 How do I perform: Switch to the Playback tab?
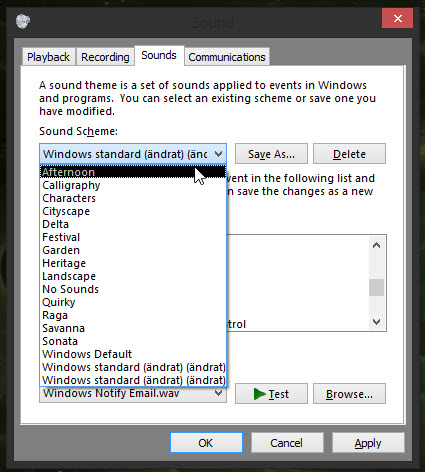point(48,57)
